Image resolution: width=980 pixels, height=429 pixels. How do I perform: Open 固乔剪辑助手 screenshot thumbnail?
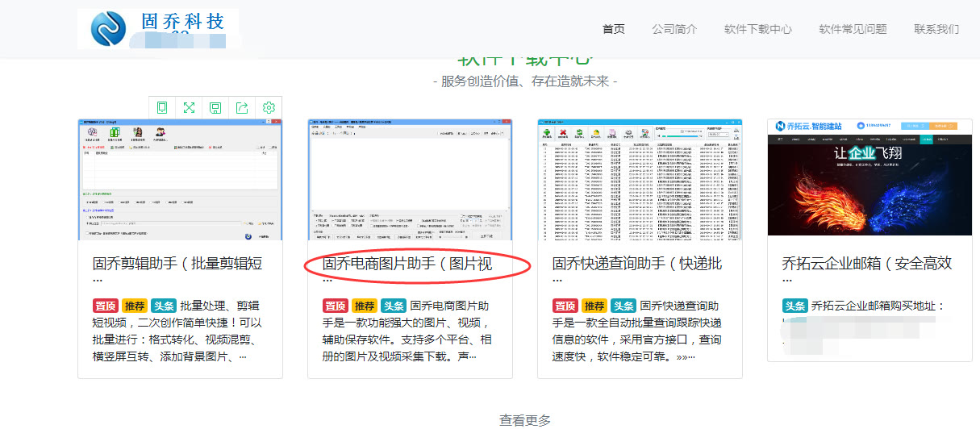coord(180,179)
